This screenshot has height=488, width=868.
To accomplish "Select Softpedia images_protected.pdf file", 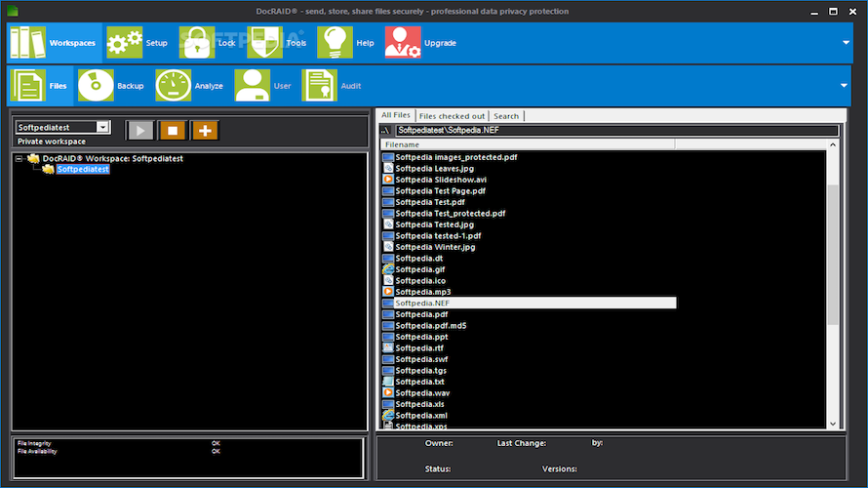I will click(x=456, y=157).
